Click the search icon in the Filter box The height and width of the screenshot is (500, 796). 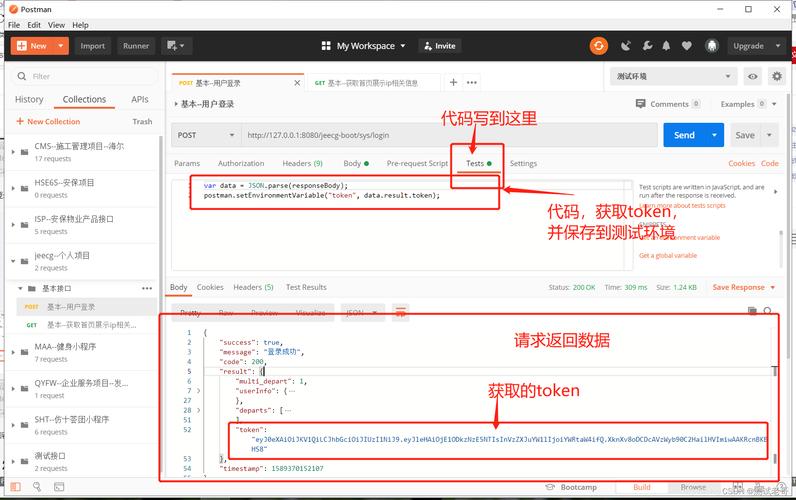21,76
